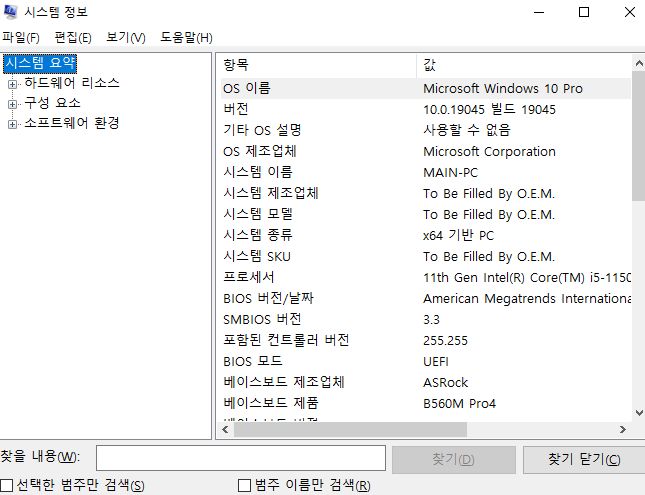Image resolution: width=645 pixels, height=495 pixels.
Task: Select the 프로세서 row
Action: pyautogui.click(x=426, y=277)
